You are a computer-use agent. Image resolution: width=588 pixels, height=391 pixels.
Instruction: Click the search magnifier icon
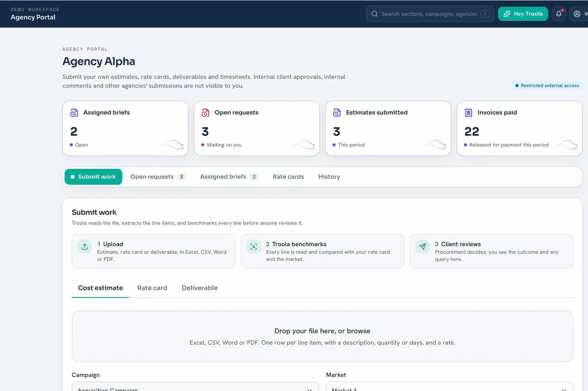[374, 14]
